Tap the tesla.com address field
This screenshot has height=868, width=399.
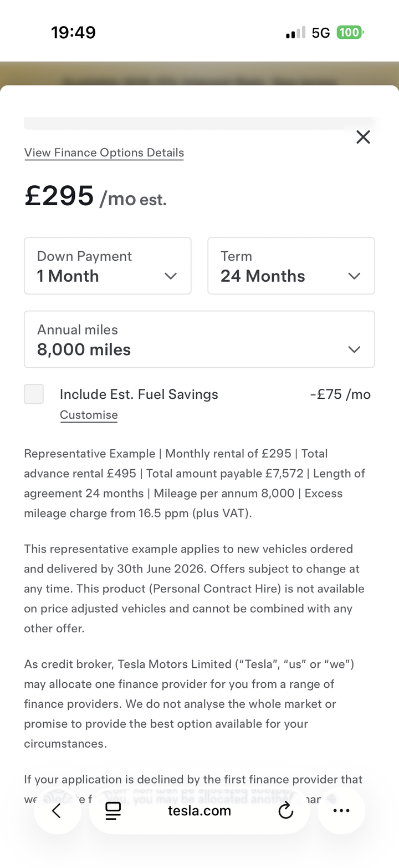(199, 811)
